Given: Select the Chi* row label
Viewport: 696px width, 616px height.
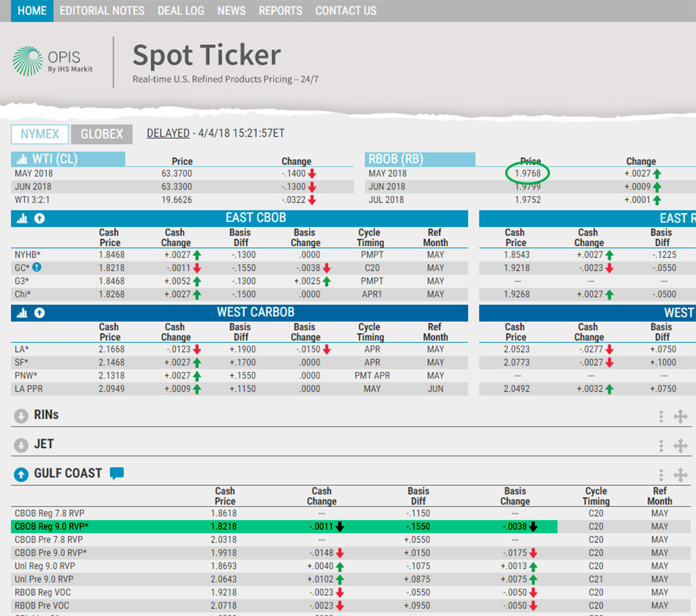Looking at the screenshot, I should [x=22, y=294].
